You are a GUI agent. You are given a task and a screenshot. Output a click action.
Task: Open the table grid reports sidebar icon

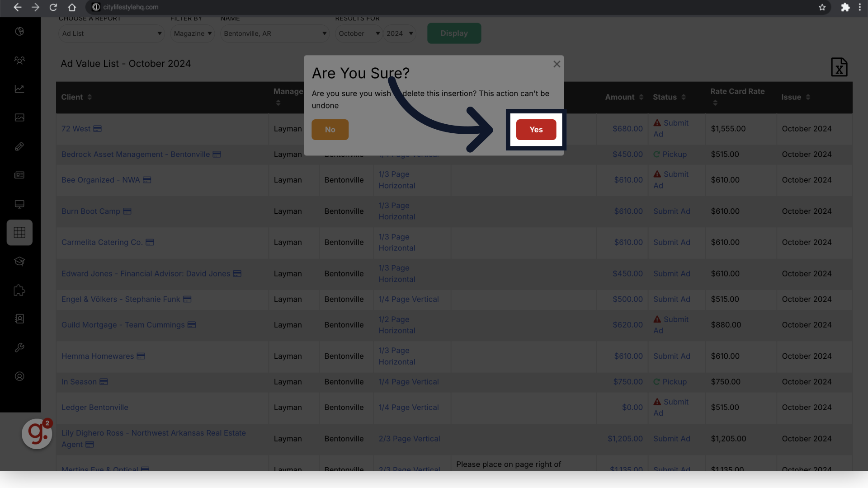click(19, 232)
